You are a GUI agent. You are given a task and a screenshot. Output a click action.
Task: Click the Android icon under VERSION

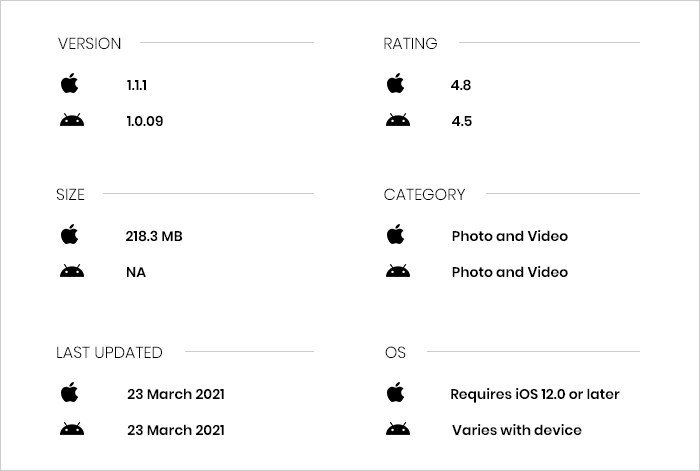72,120
